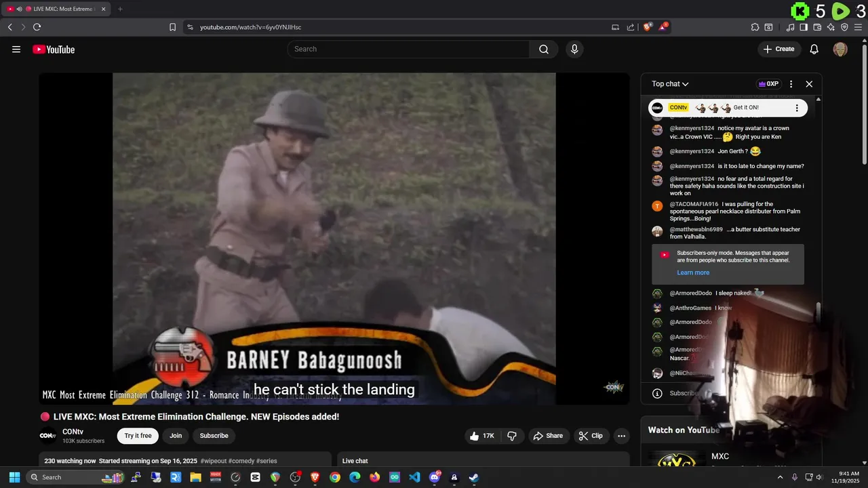Open browser extensions puzzle icon
868x488 pixels.
(x=755, y=27)
